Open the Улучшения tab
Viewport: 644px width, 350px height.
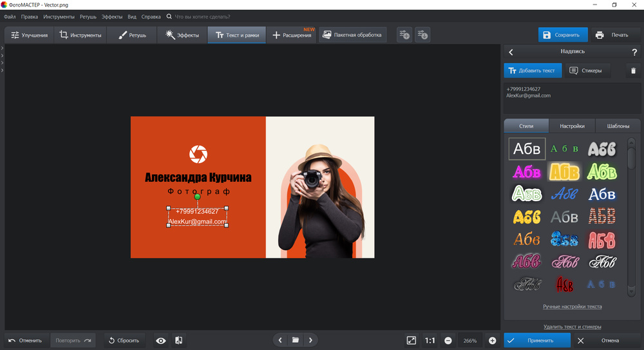click(29, 35)
